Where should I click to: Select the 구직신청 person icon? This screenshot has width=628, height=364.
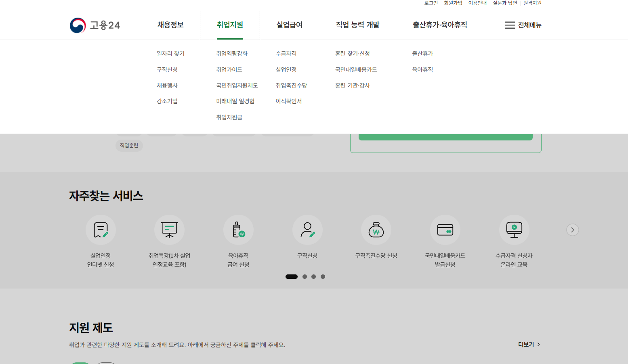point(307,230)
